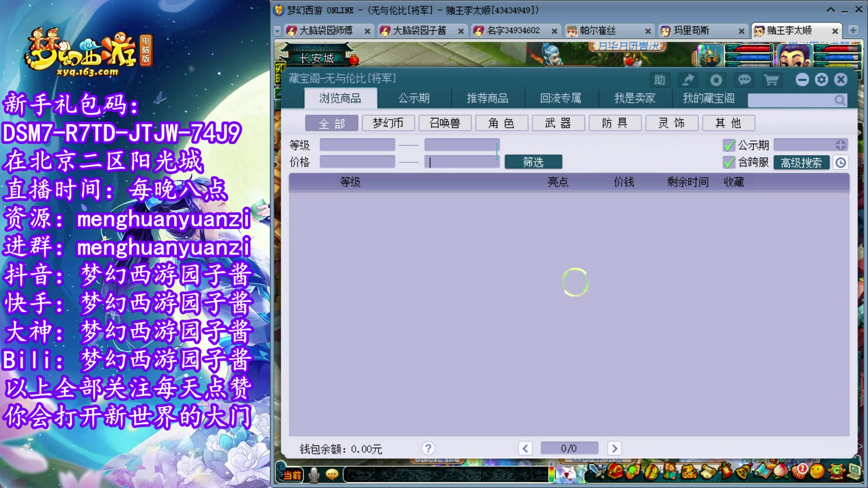Select the 武器 category filter
The width and height of the screenshot is (868, 488).
tap(558, 123)
